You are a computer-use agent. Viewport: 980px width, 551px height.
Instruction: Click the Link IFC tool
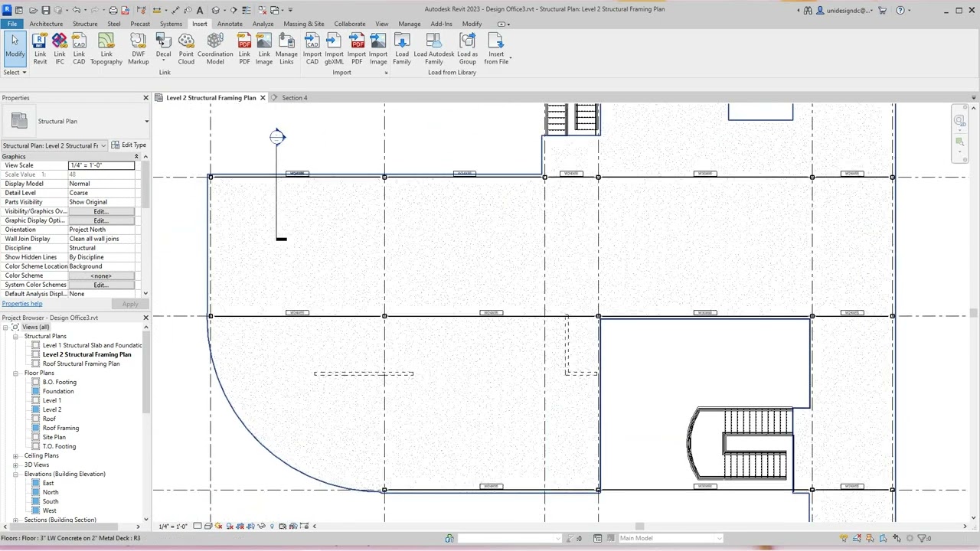click(60, 48)
